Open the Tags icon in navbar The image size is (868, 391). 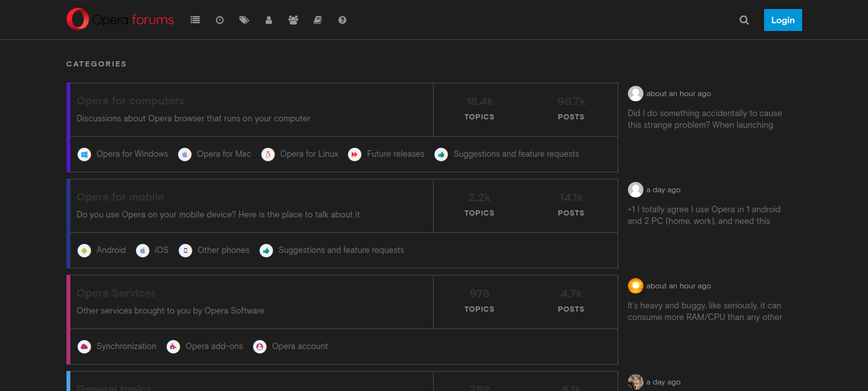[x=244, y=20]
